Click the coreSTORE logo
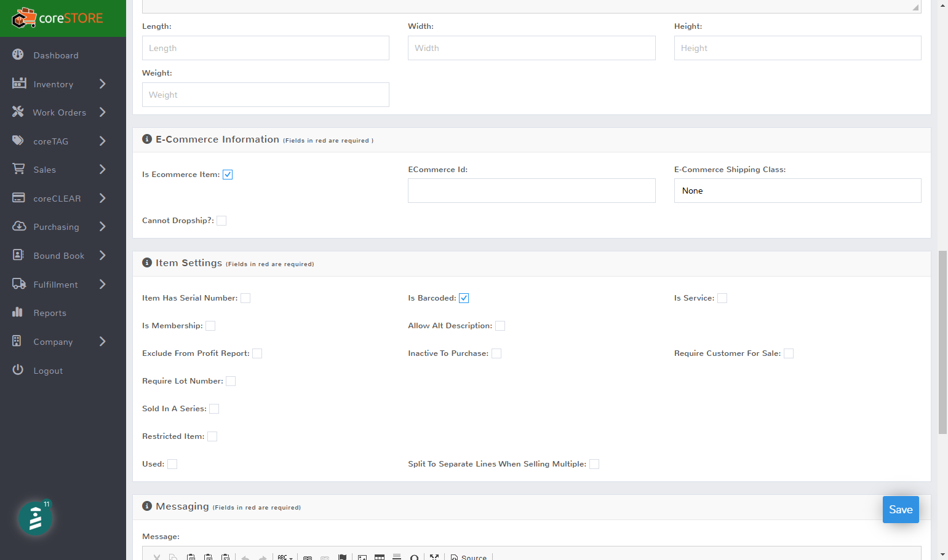The height and width of the screenshot is (560, 948). coord(57,18)
